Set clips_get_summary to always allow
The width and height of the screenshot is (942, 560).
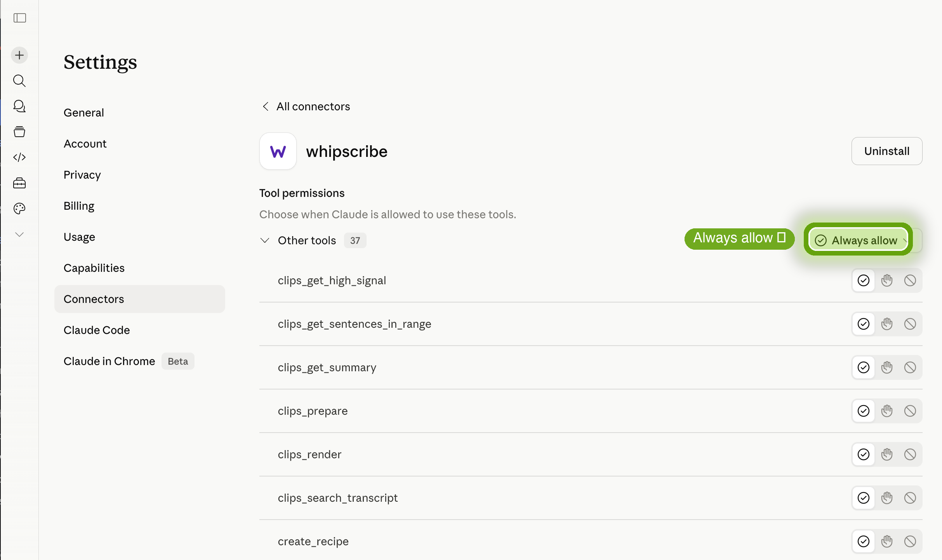pos(864,367)
